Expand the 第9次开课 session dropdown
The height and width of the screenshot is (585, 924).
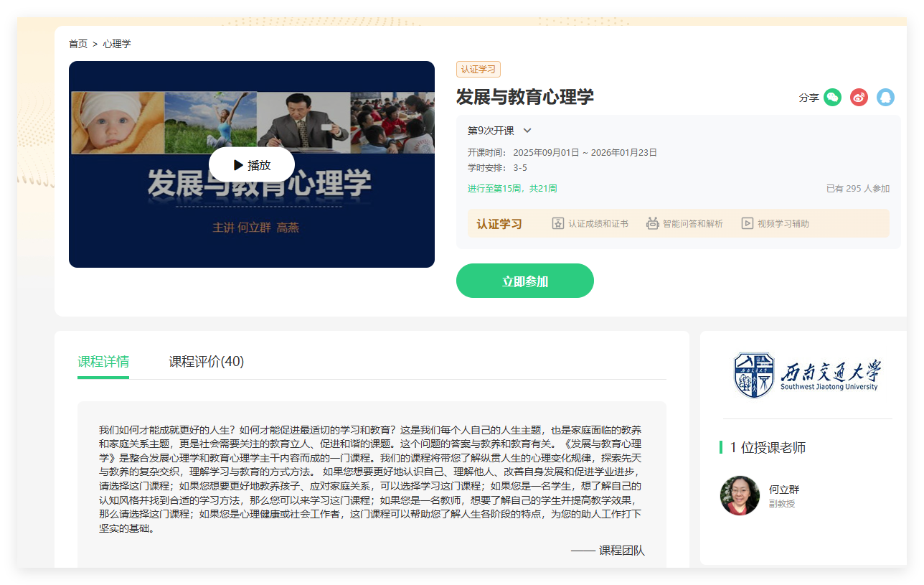pos(491,131)
